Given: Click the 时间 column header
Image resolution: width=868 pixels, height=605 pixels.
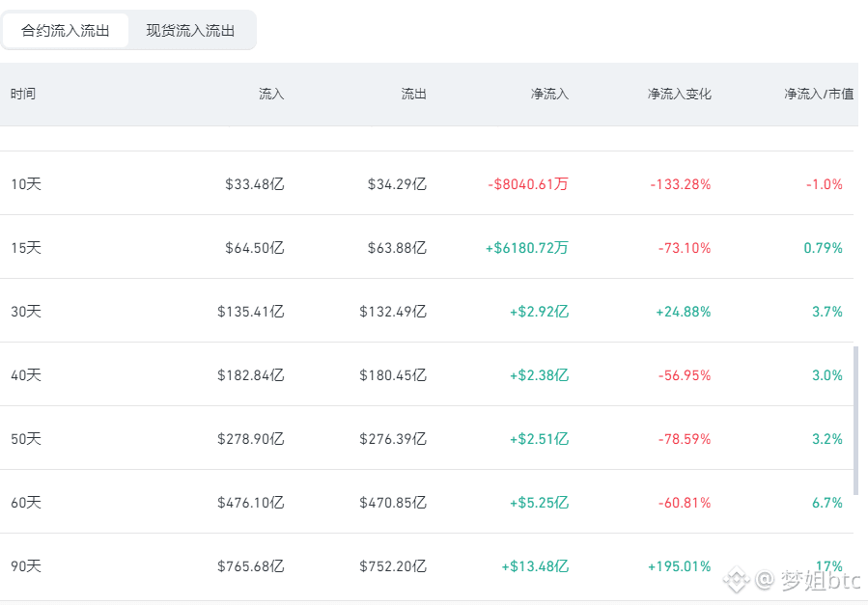Looking at the screenshot, I should (23, 94).
